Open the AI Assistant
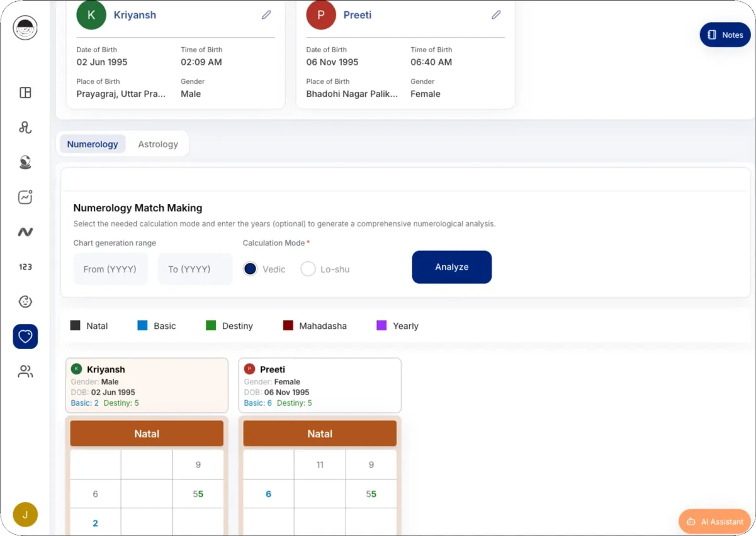Screen dimensions: 756x536 point(715,522)
